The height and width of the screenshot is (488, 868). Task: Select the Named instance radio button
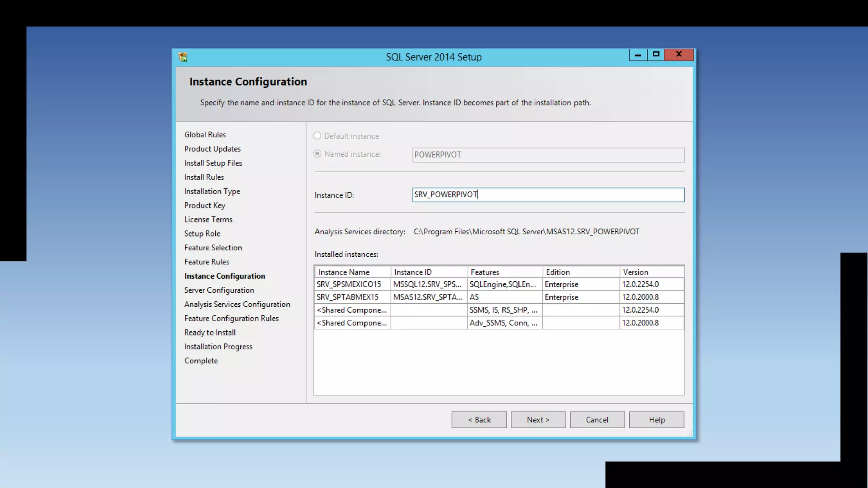click(x=317, y=154)
